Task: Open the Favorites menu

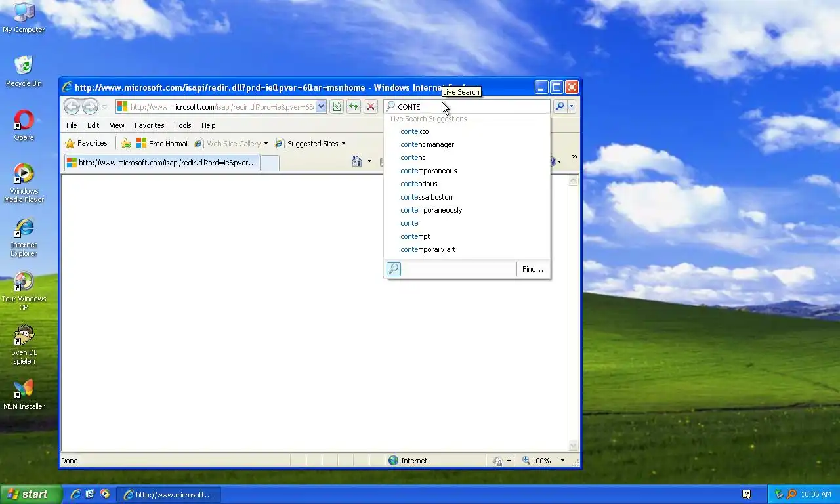Action: pyautogui.click(x=150, y=125)
